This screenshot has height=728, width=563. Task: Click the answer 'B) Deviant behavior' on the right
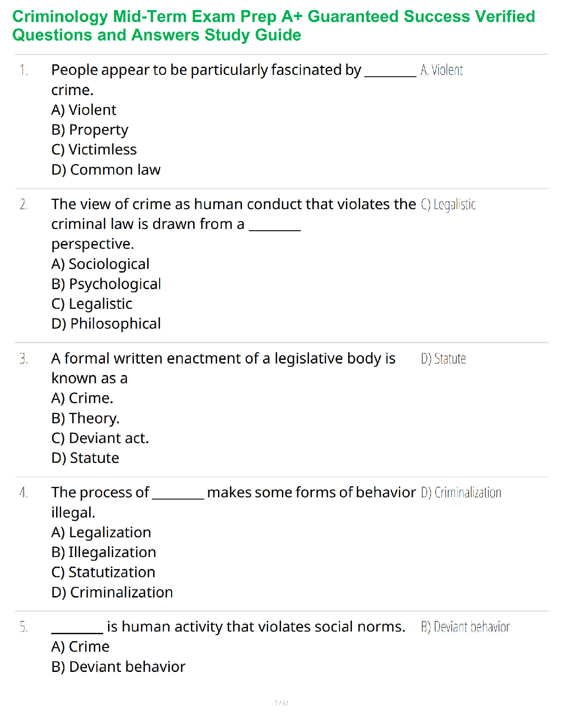click(465, 627)
